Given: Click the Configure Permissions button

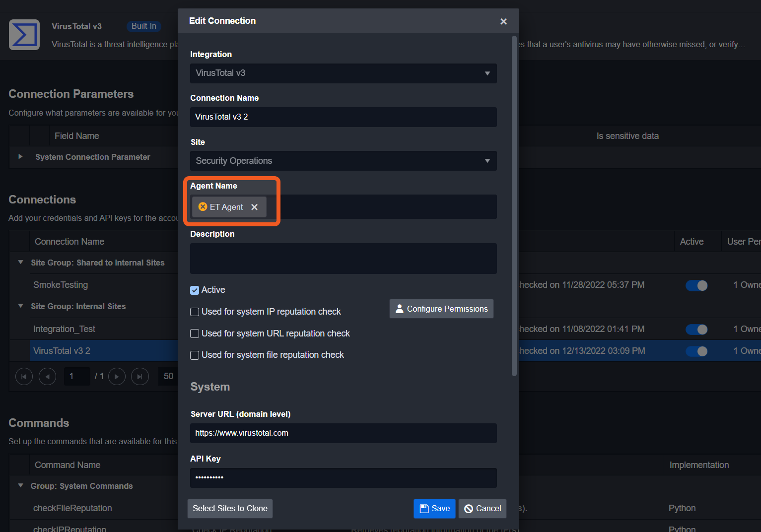Looking at the screenshot, I should [x=441, y=309].
